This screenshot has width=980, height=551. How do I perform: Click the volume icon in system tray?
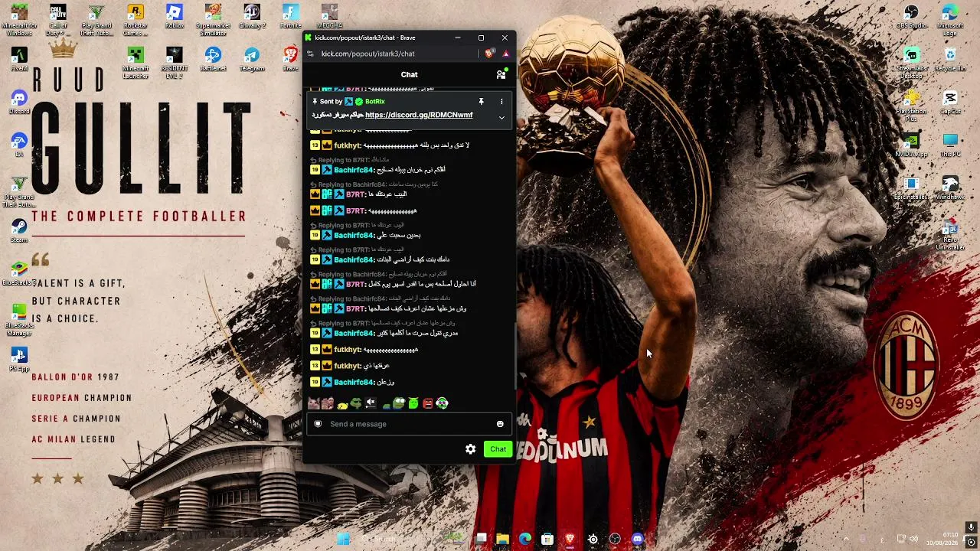click(x=913, y=539)
